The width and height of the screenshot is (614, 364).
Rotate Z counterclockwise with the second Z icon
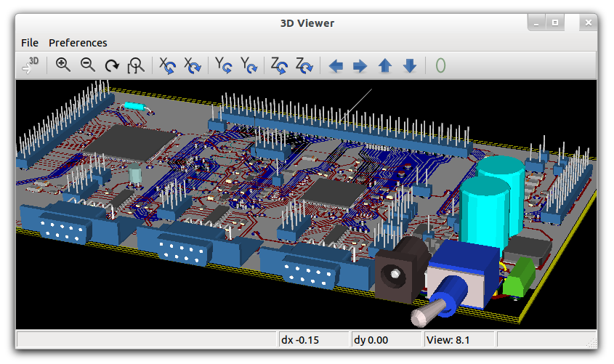304,65
